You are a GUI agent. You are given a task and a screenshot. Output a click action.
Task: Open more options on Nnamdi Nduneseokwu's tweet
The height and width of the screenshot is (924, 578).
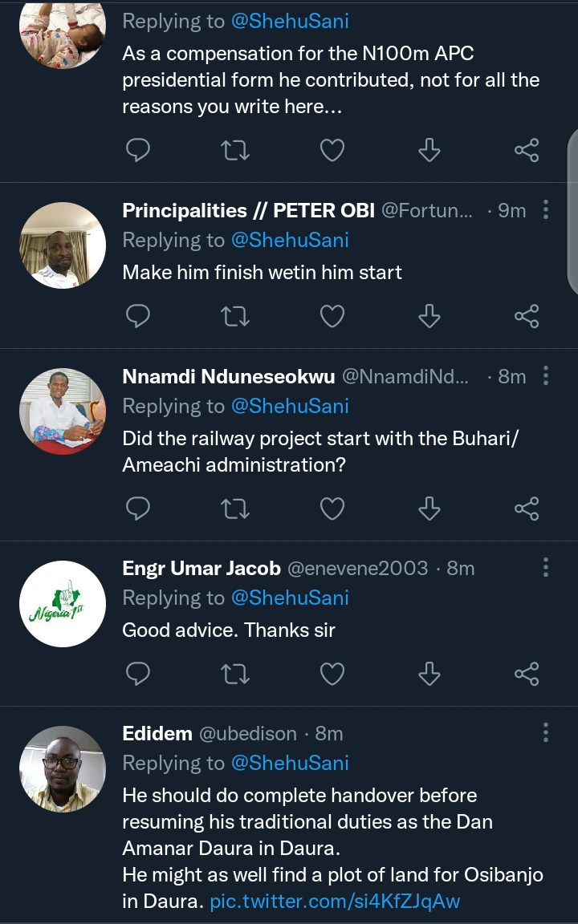546,376
